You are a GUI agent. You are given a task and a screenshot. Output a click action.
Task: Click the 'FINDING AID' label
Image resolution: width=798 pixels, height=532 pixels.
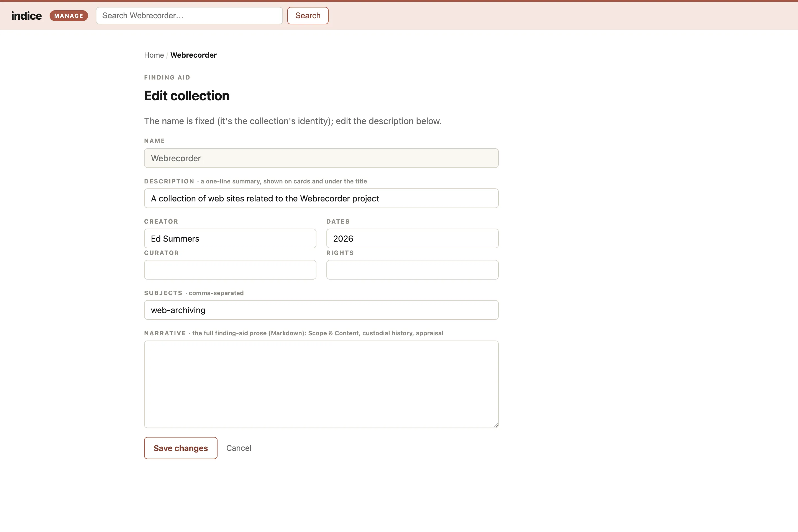(x=167, y=77)
